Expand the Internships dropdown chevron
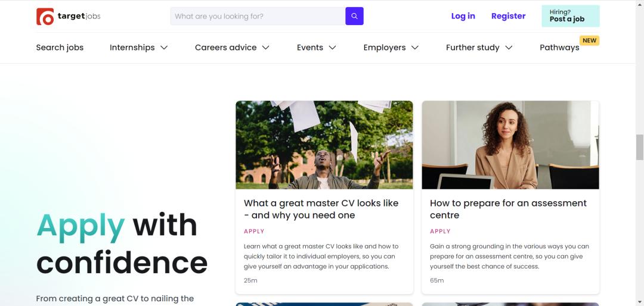 click(x=164, y=48)
